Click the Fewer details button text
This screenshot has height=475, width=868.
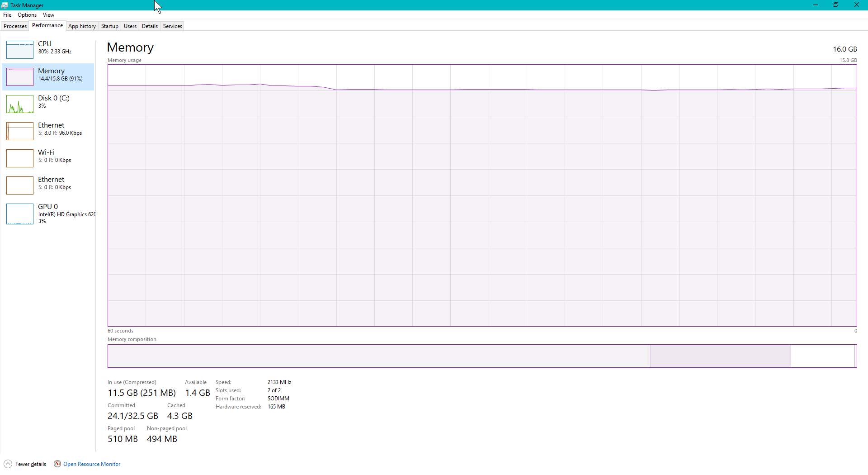[31, 464]
